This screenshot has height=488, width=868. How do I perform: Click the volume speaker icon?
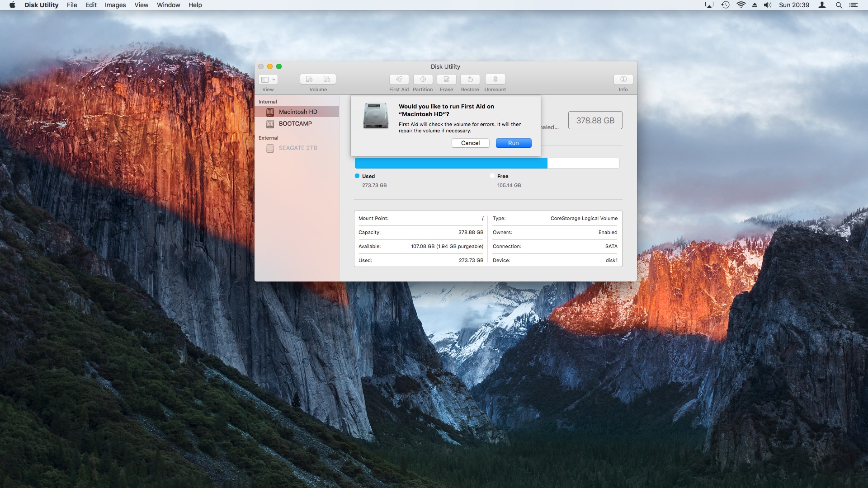coord(768,5)
